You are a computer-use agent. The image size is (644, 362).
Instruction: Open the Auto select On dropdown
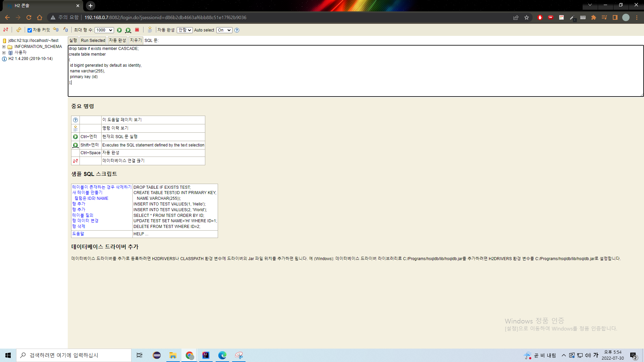coord(224,30)
